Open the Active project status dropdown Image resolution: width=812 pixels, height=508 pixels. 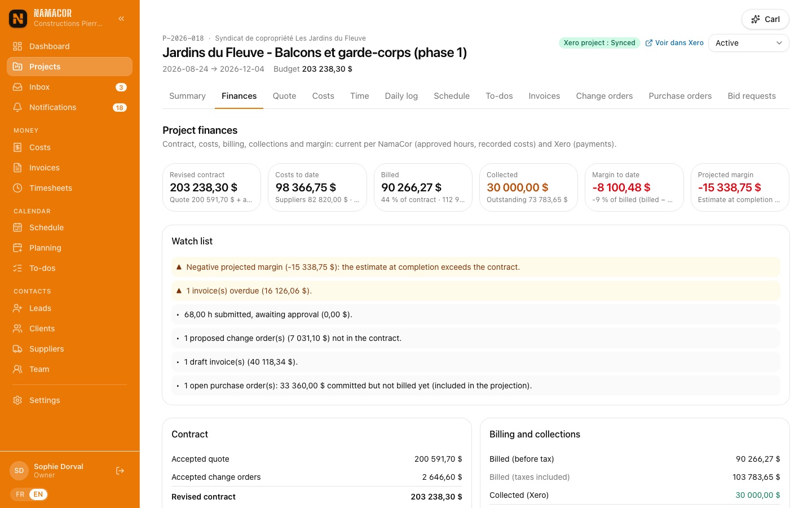[748, 43]
